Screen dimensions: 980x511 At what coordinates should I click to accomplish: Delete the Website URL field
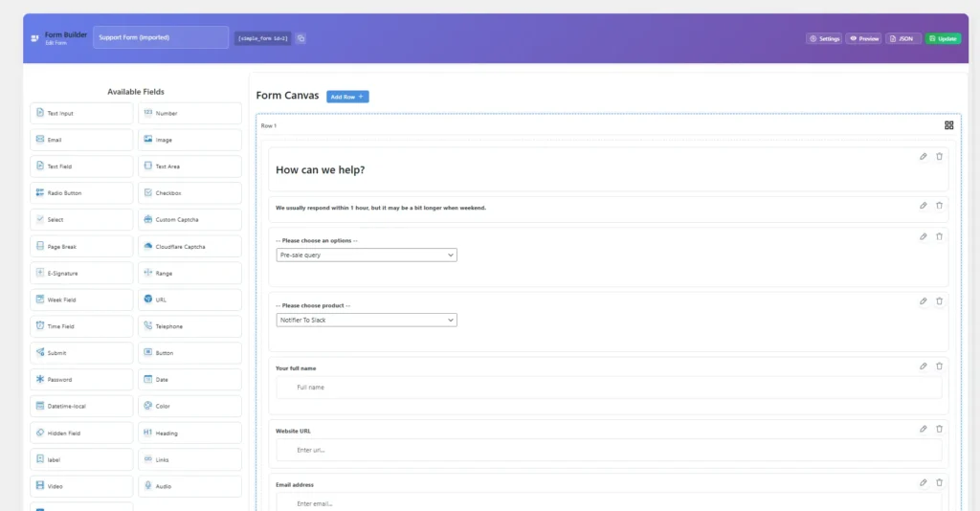[x=939, y=429]
